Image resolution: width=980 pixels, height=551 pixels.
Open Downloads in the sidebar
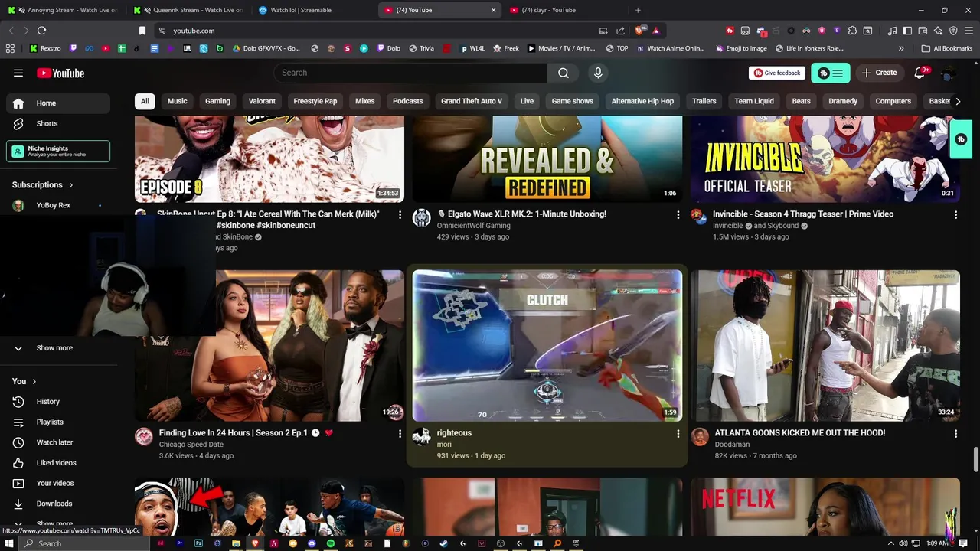[x=58, y=504]
